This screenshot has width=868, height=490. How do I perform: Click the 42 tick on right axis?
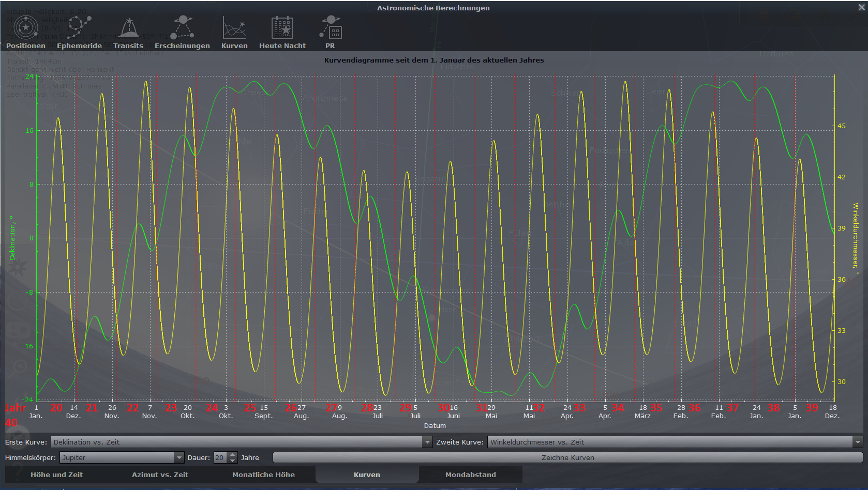point(842,177)
